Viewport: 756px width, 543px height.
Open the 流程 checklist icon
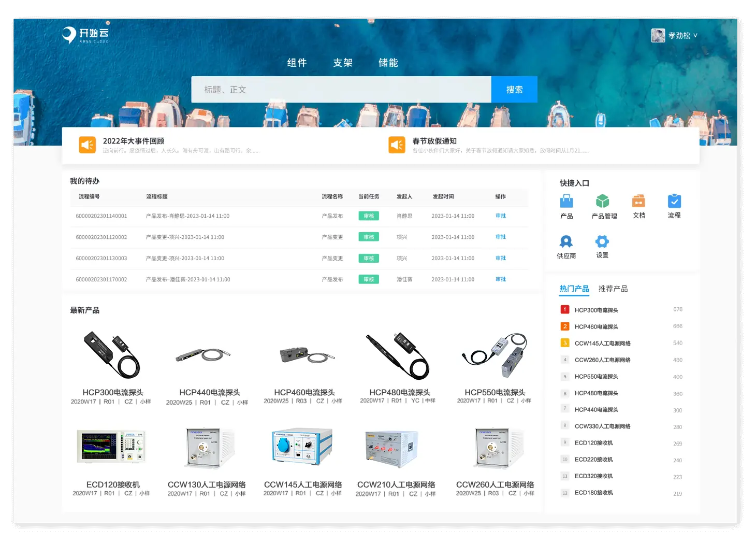(674, 201)
